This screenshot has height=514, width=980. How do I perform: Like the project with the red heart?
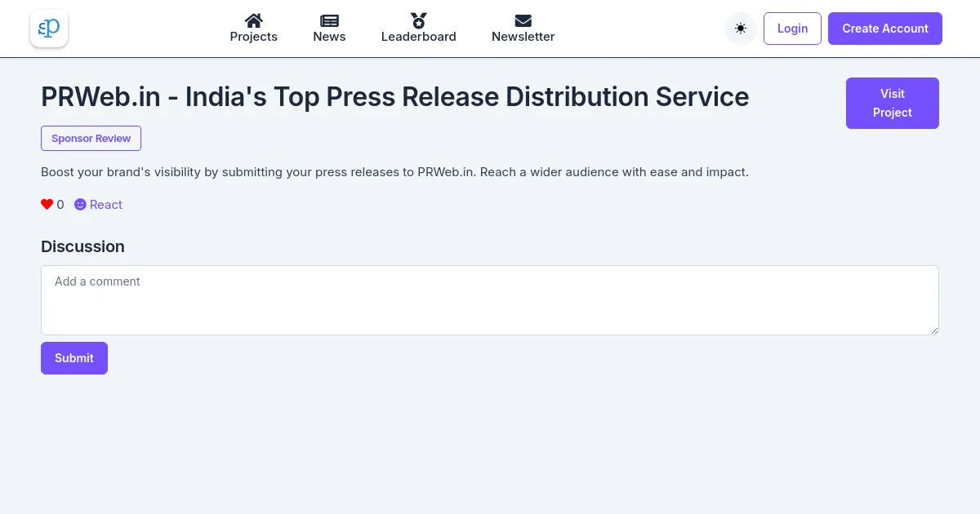click(x=47, y=205)
